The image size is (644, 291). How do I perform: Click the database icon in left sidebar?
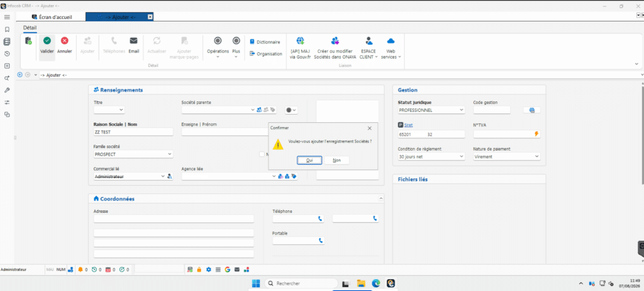(x=7, y=42)
